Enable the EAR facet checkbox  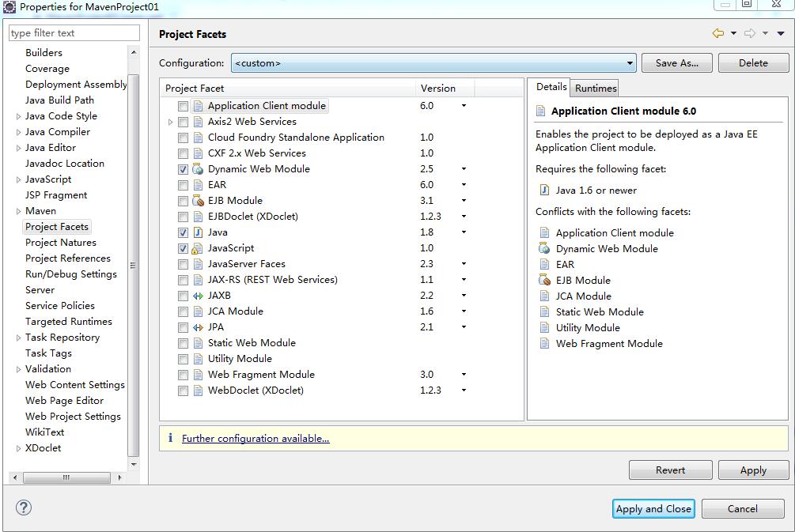pos(183,184)
